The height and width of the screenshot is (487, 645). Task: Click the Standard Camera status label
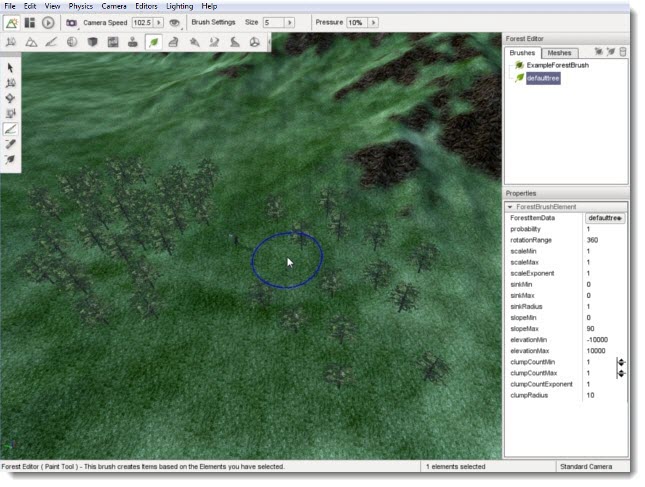click(x=586, y=466)
